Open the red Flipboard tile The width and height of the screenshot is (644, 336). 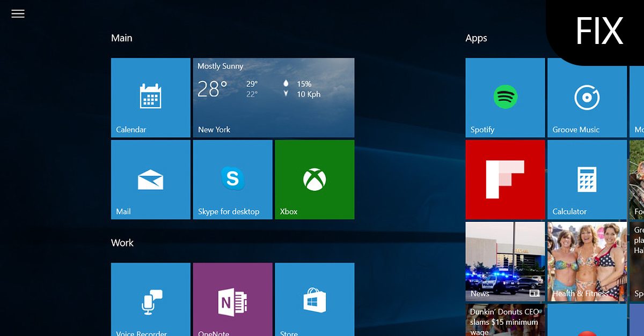tap(505, 180)
